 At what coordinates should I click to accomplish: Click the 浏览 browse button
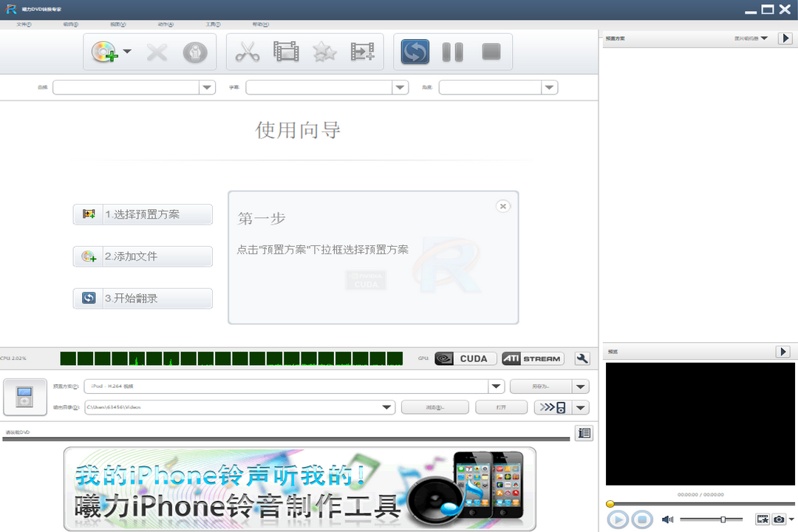click(x=435, y=407)
